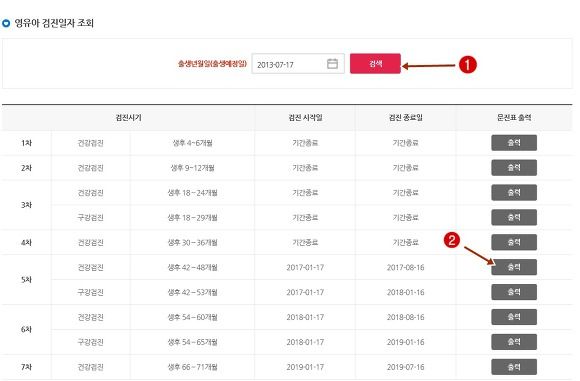Screen dimensions: 580x381
Task: Select the 검진 종료일 column header
Action: (x=405, y=118)
